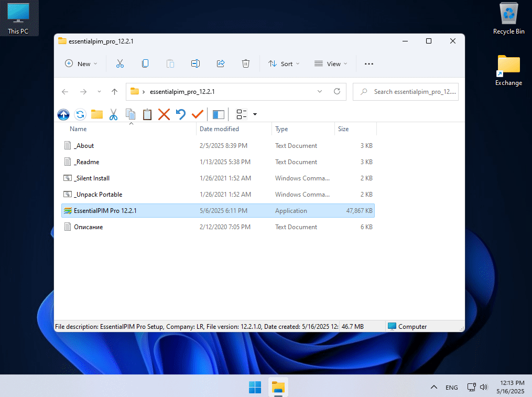Select the _Readme text file
The width and height of the screenshot is (532, 397).
point(218,162)
